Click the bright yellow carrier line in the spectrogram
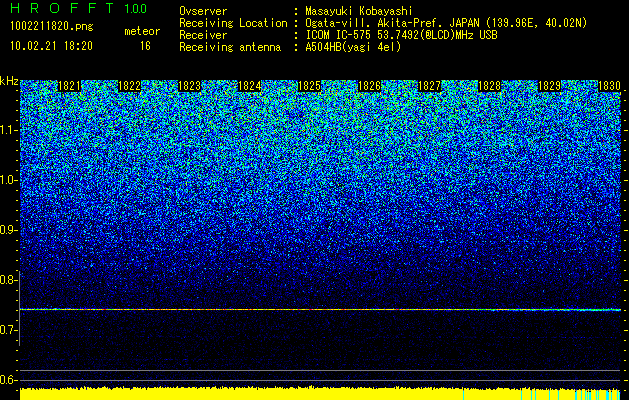This screenshot has width=629, height=400. click(x=320, y=309)
